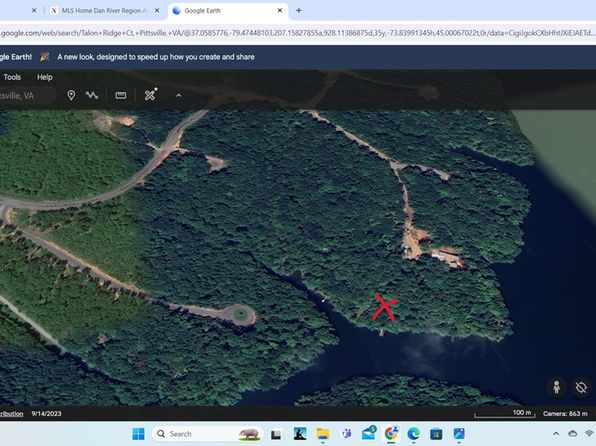Click the satellite tools icon with dot
The image size is (596, 446).
(151, 94)
